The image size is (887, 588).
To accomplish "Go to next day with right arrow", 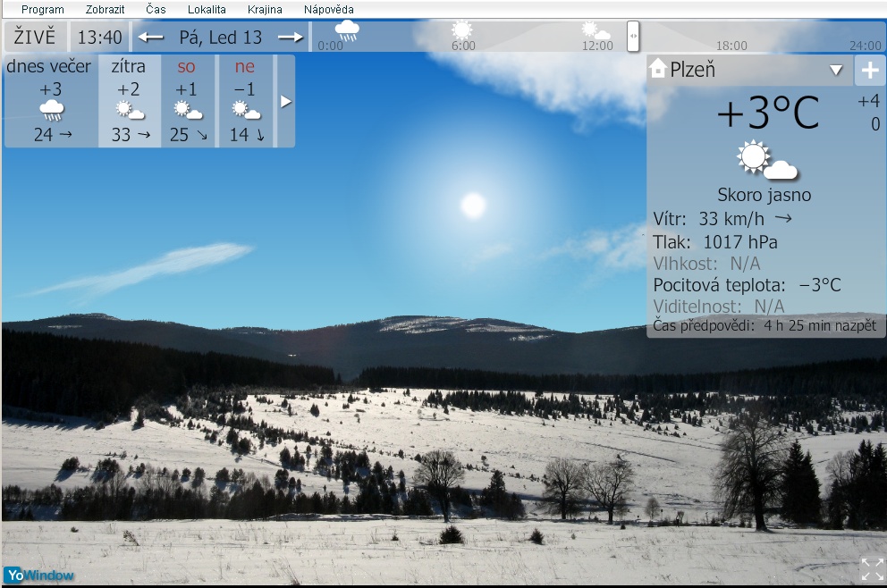I will 291,38.
